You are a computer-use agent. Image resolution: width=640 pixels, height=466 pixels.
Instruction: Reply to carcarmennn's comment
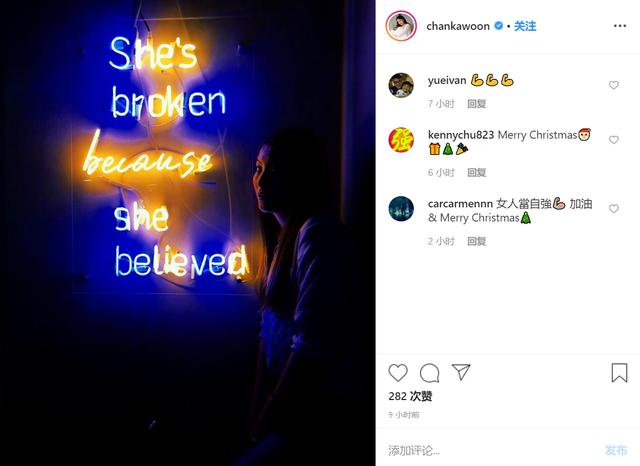pos(476,241)
